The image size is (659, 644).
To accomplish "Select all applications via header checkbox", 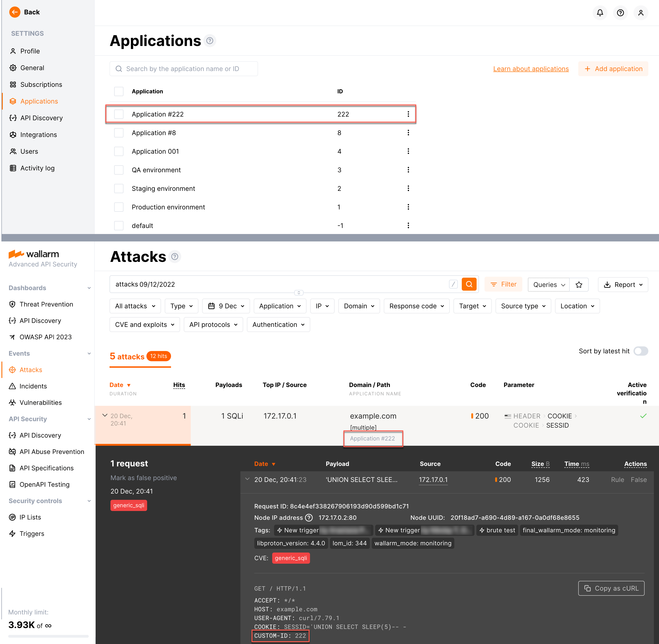I will [x=119, y=91].
